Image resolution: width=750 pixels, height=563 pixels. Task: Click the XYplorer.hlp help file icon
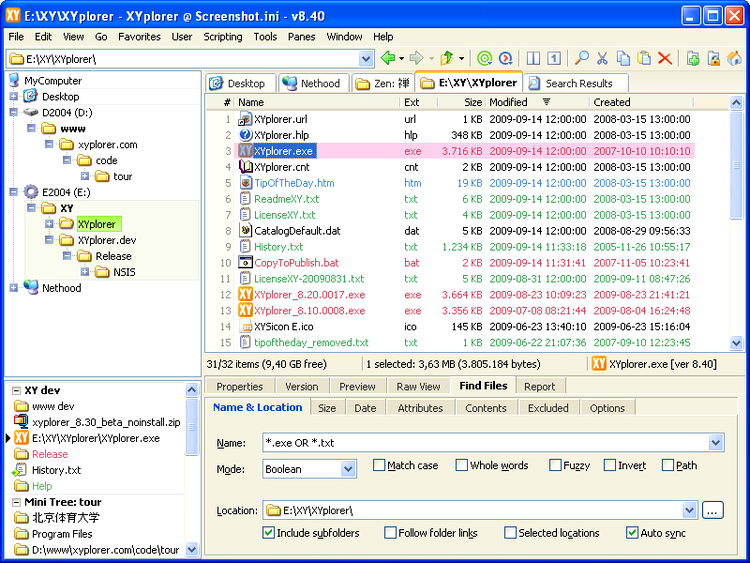245,135
